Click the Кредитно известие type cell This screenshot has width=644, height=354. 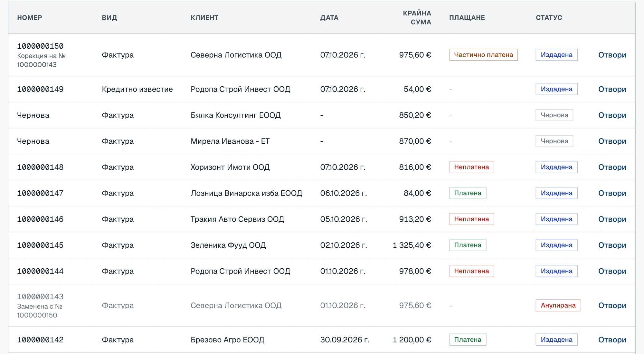click(137, 89)
